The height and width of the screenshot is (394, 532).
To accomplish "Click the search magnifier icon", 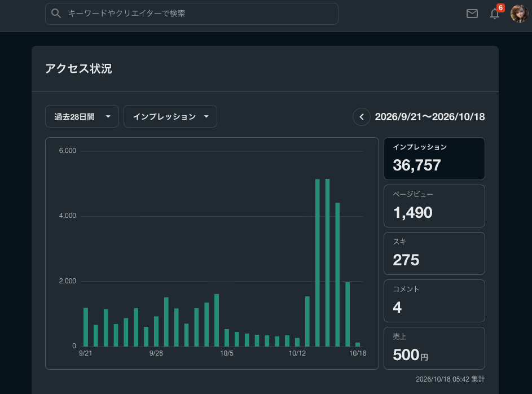I will click(56, 14).
